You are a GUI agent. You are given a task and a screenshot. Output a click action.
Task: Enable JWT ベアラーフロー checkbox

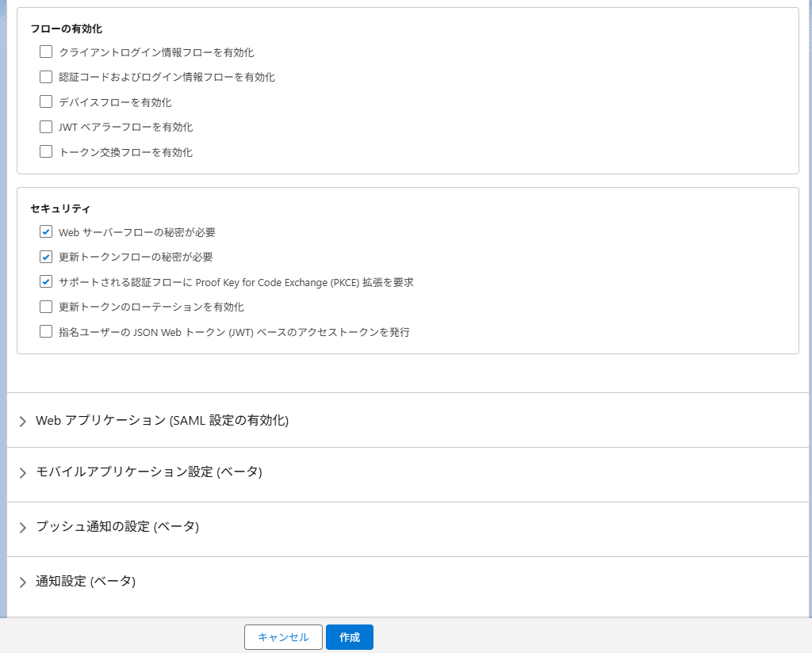(x=46, y=126)
